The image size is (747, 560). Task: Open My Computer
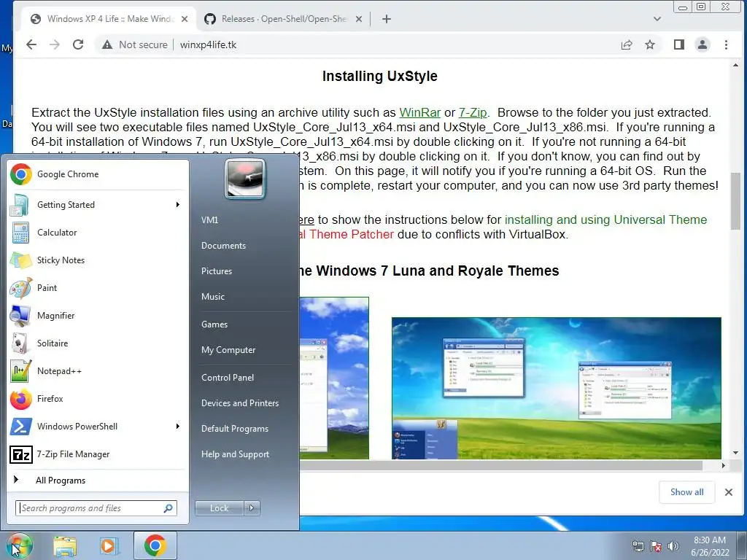[x=228, y=350]
